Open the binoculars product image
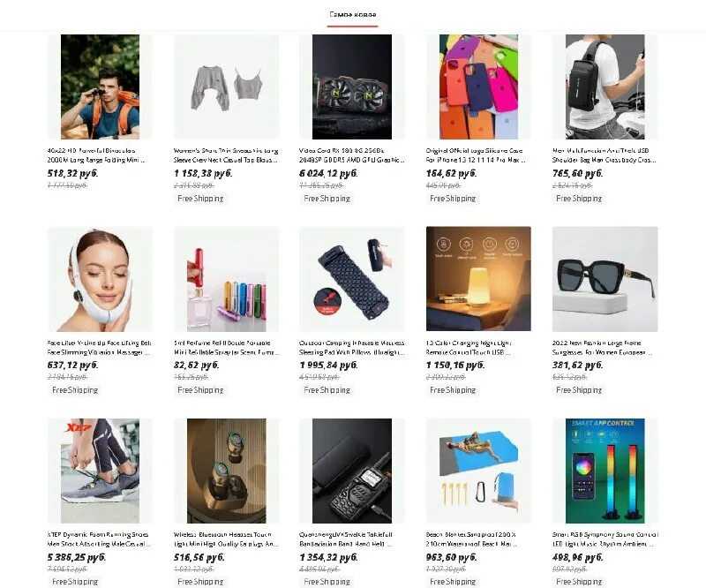 point(100,87)
